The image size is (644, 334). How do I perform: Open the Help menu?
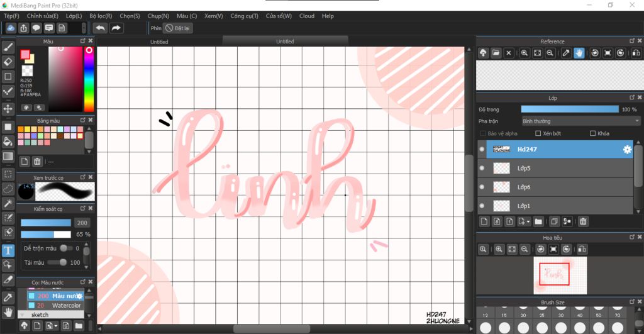click(328, 16)
